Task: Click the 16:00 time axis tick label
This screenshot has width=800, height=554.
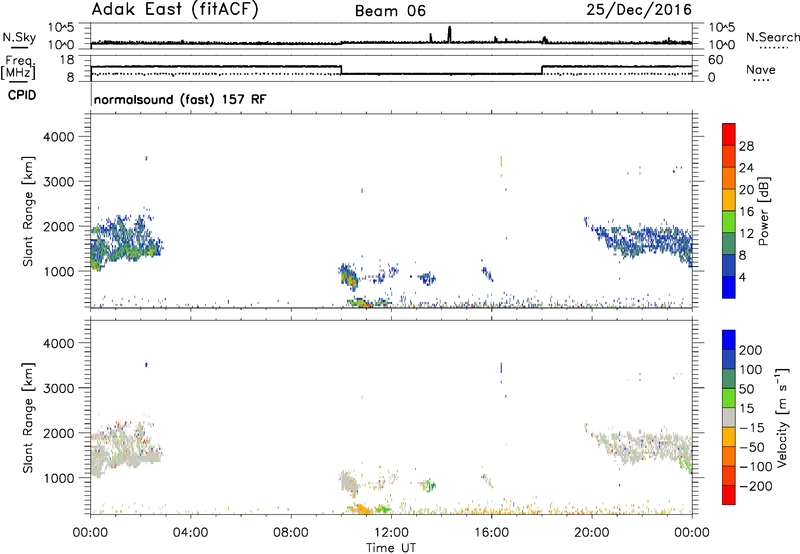Action: tap(491, 533)
